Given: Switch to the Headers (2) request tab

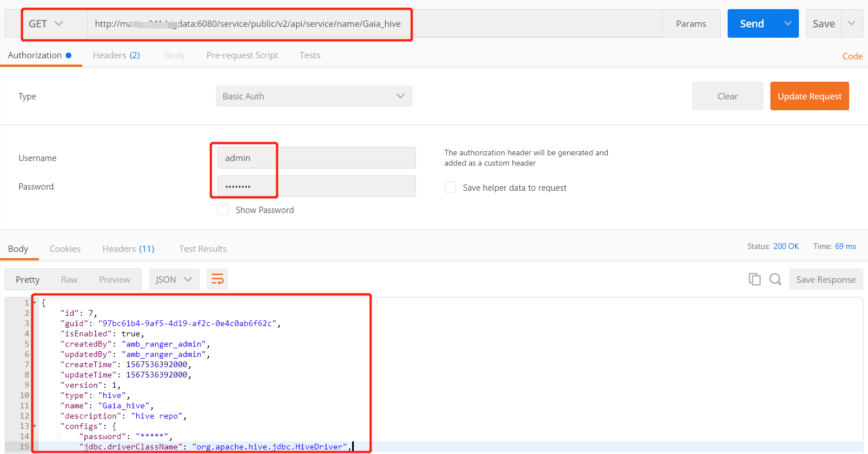Looking at the screenshot, I should [116, 55].
